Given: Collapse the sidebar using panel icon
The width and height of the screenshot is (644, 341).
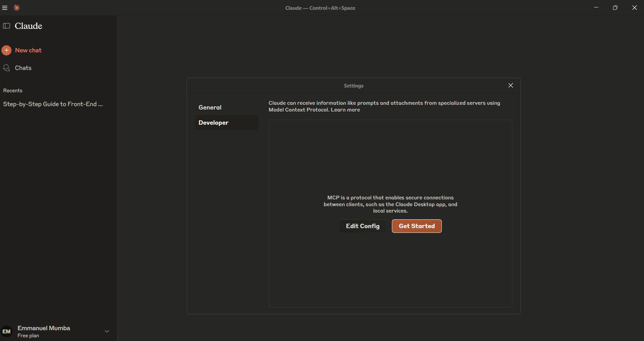Looking at the screenshot, I should click(x=6, y=26).
